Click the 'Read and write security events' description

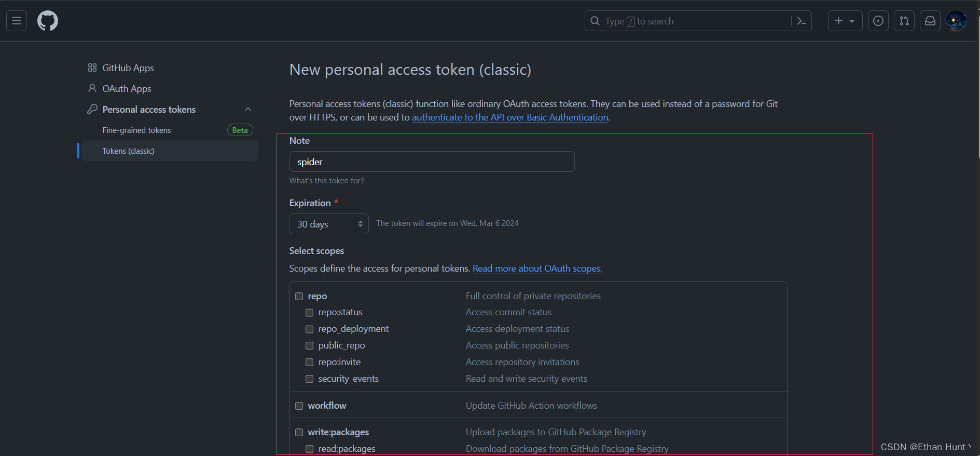pyautogui.click(x=527, y=379)
